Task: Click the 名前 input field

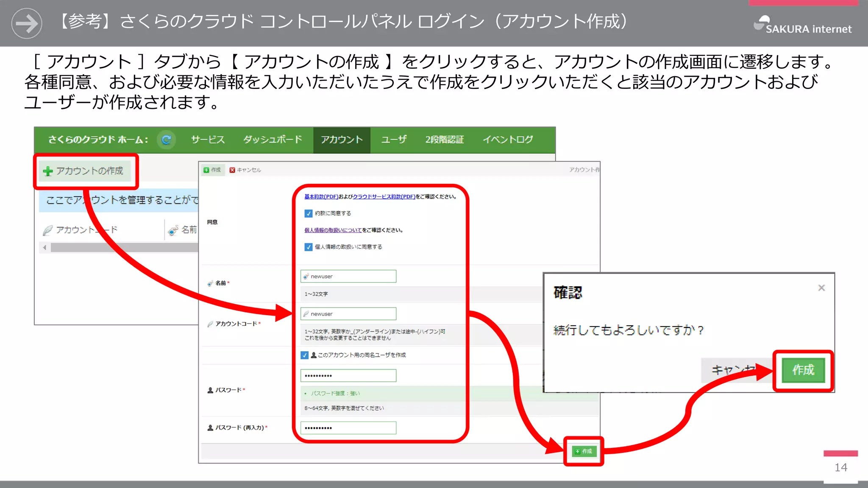Action: [348, 276]
